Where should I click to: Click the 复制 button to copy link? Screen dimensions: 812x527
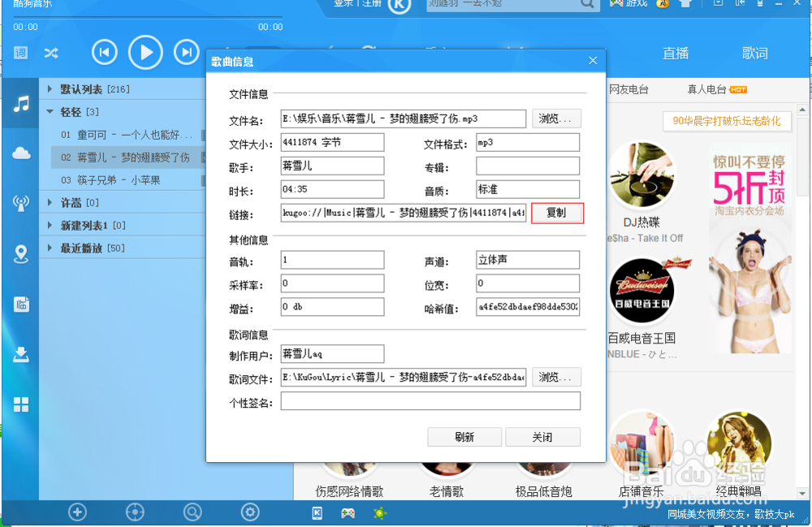tap(557, 213)
